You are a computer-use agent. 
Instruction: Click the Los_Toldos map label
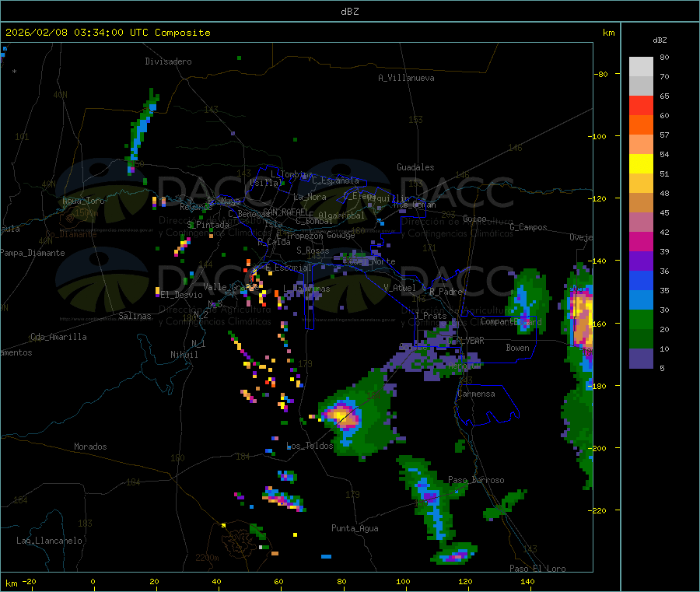pyautogui.click(x=310, y=446)
